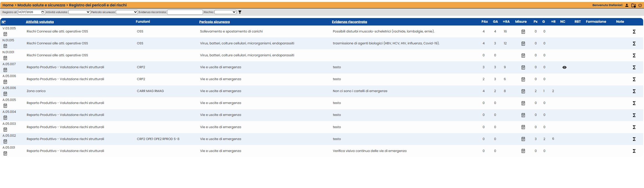Open the Misure document icon for Zona carico
This screenshot has width=644, height=188.
[x=523, y=91]
